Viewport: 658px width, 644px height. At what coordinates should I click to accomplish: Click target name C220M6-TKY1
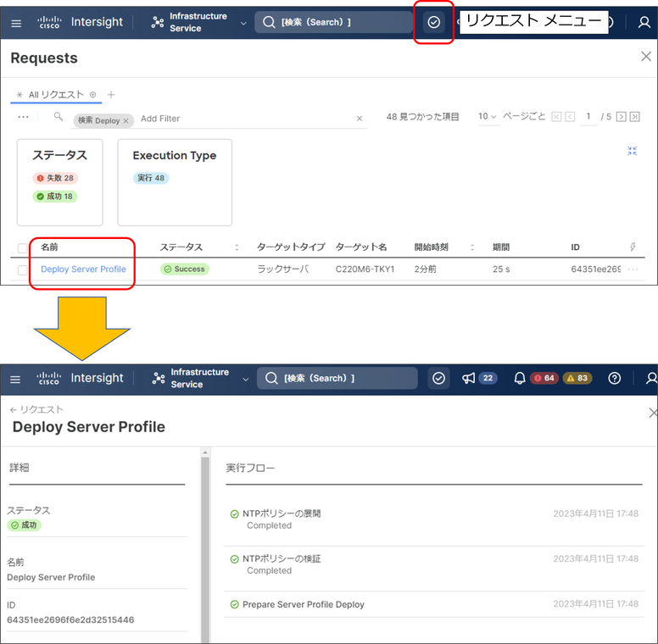coord(365,269)
